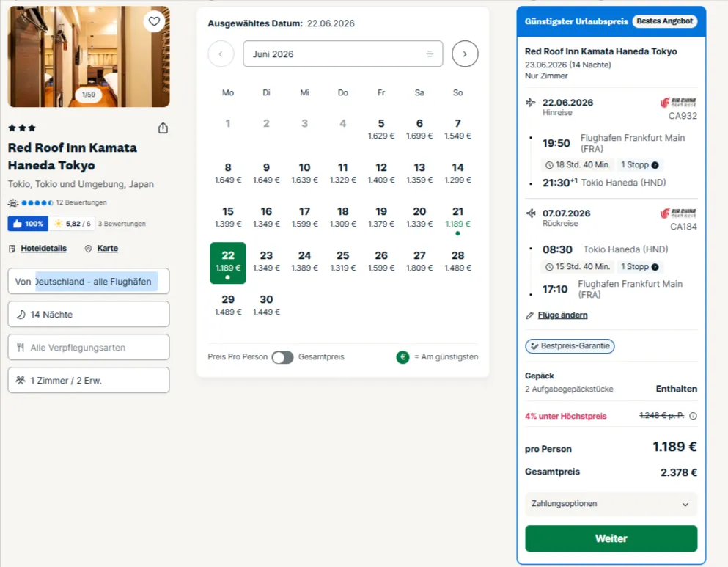The width and height of the screenshot is (728, 567).
Task: Click the departure airport field Deutschland - alle Flughäfen
Action: 89,282
